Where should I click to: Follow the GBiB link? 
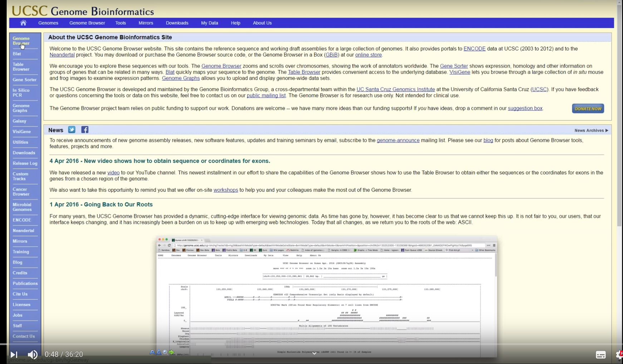332,55
